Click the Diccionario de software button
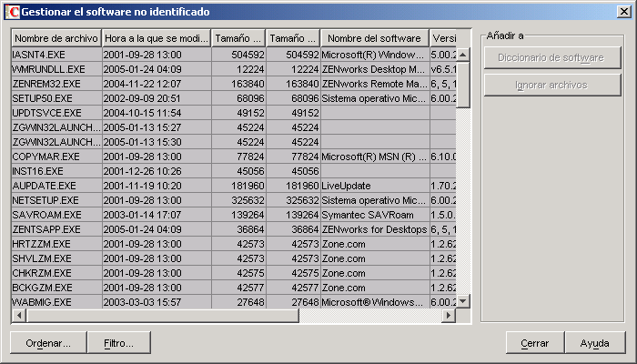 (x=552, y=57)
